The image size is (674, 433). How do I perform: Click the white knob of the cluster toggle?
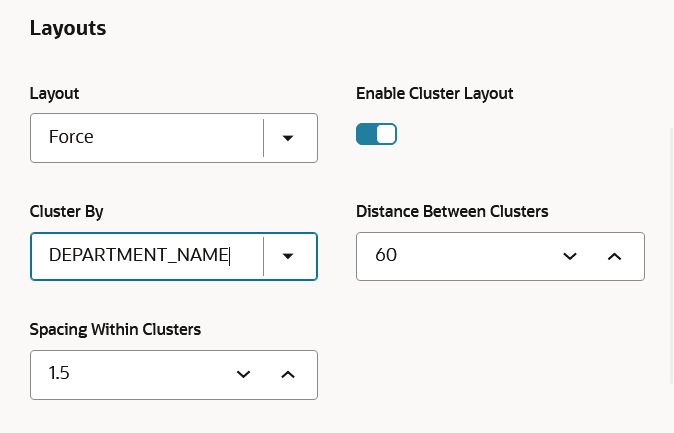point(386,134)
